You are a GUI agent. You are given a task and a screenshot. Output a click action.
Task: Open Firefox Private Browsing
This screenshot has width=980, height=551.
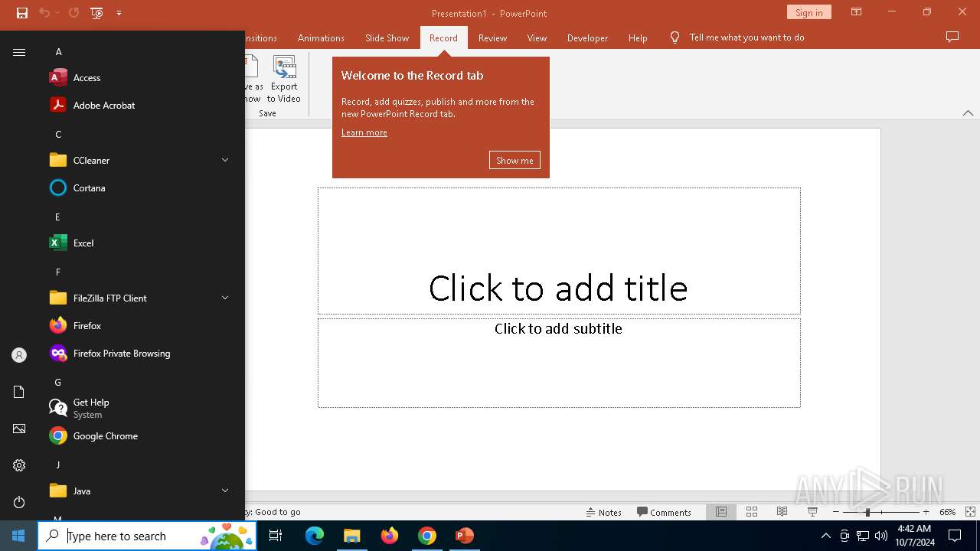(141, 353)
